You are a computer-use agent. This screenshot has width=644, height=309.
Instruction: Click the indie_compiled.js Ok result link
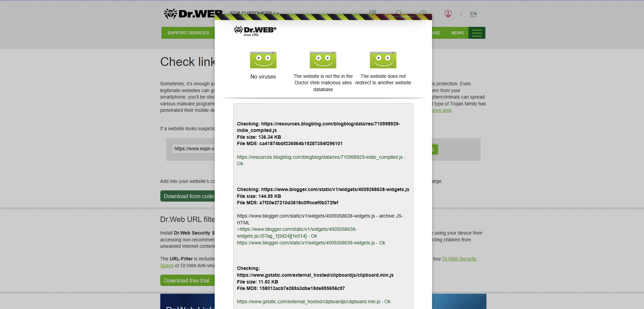point(321,160)
